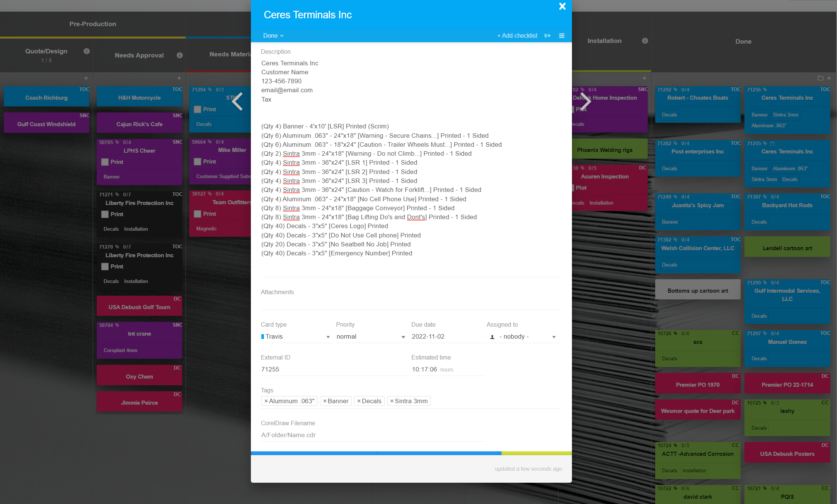The image size is (837, 504).
Task: Click the Due date field 2022-11-02
Action: tap(448, 337)
